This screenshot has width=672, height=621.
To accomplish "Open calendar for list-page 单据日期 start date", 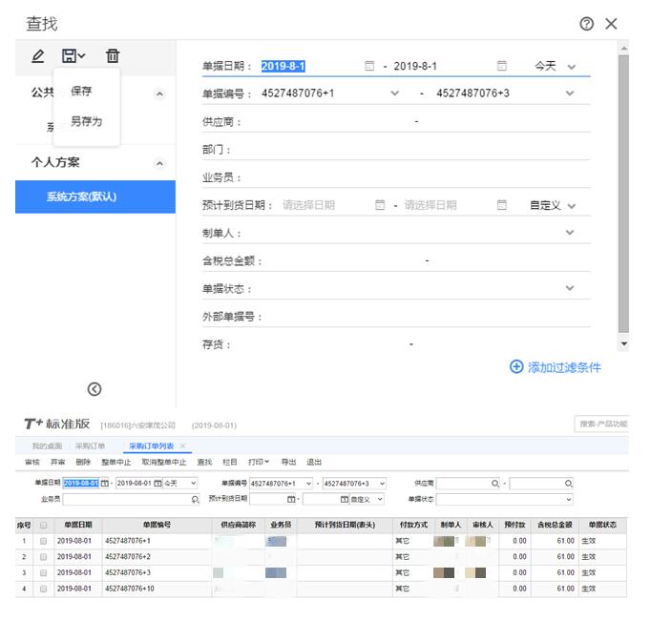I will [105, 483].
